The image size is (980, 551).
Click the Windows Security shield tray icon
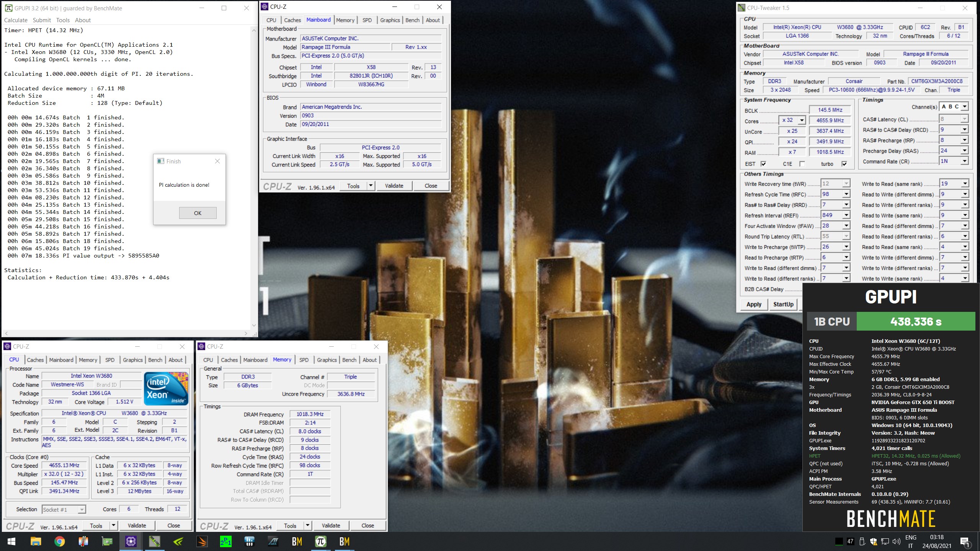[x=874, y=541]
